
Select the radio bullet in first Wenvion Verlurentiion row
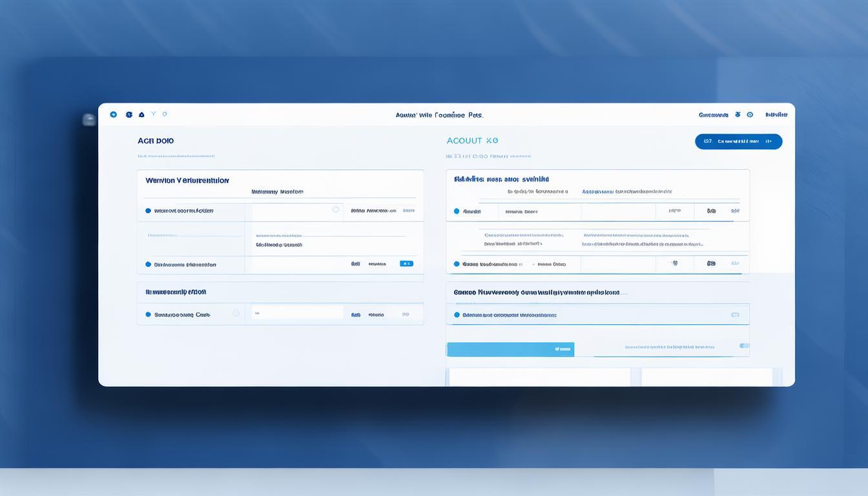(148, 211)
